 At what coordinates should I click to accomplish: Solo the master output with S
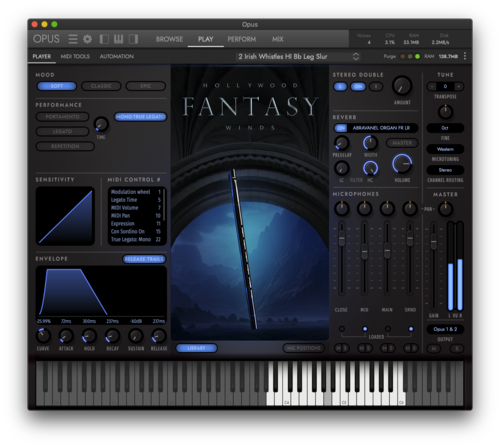click(457, 349)
